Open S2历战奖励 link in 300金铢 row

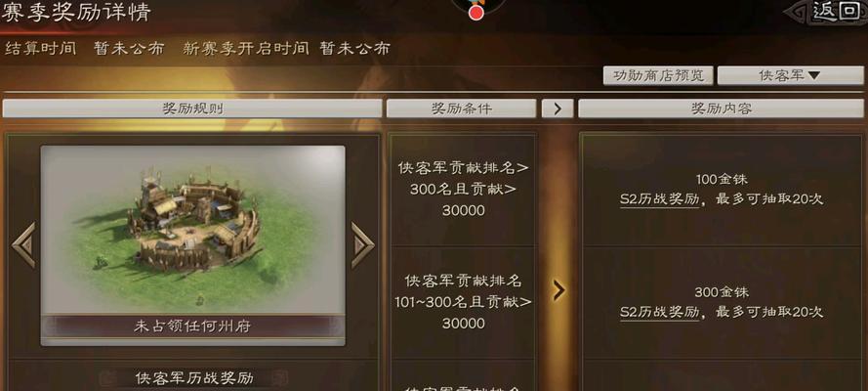[x=659, y=313]
